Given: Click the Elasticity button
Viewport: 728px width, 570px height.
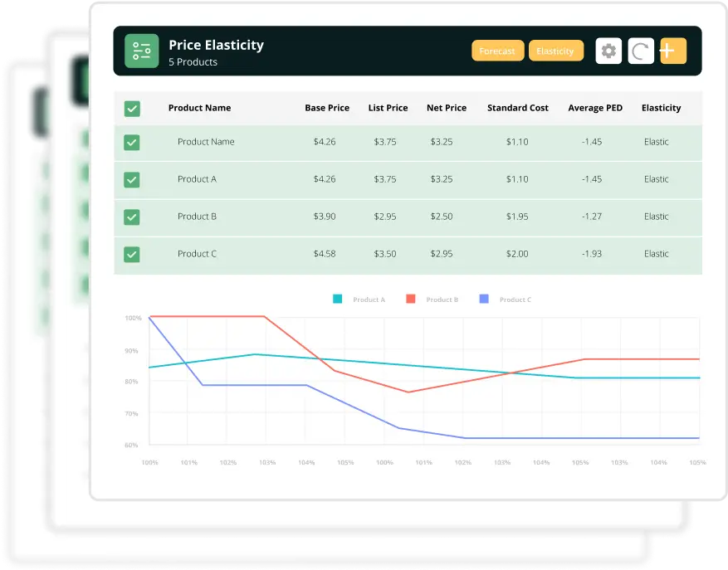Looking at the screenshot, I should click(x=556, y=51).
